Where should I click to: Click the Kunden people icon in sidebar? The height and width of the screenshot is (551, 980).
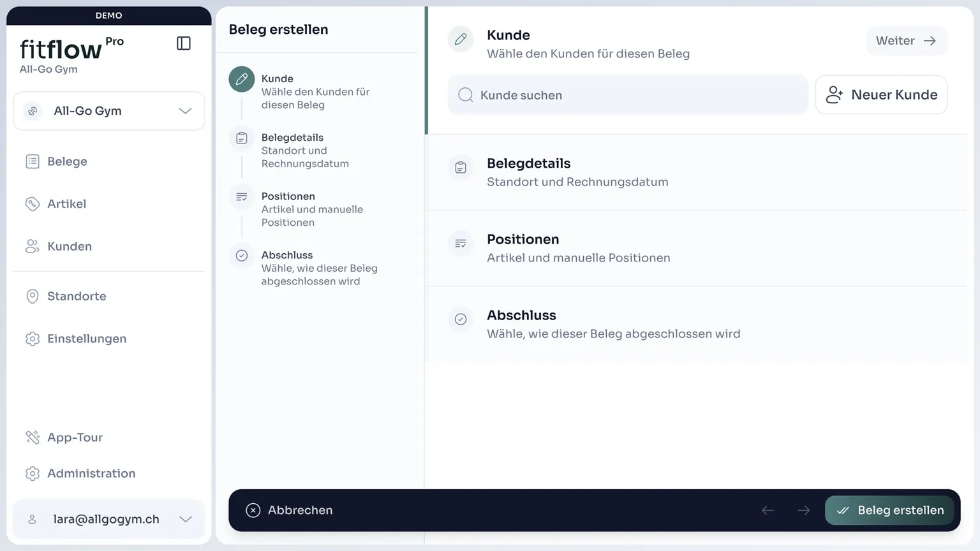pos(33,246)
